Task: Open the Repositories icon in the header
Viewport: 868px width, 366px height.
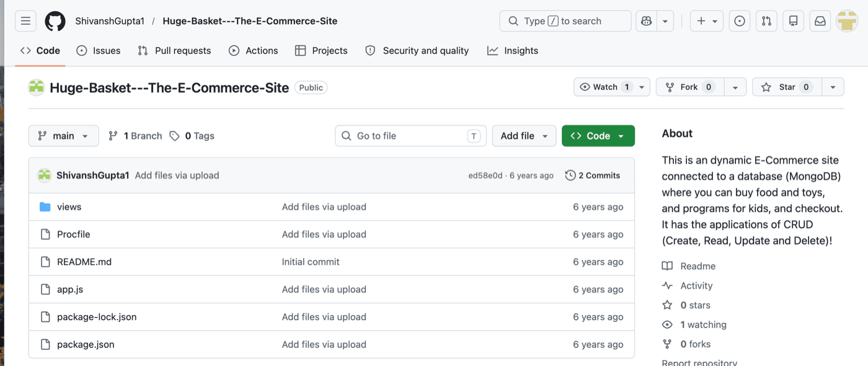Action: [x=793, y=21]
